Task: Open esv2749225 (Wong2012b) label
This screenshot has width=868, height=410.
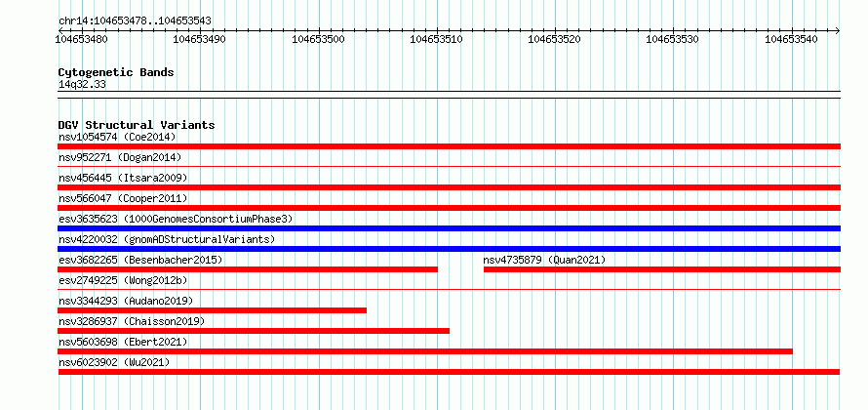Action: (123, 280)
